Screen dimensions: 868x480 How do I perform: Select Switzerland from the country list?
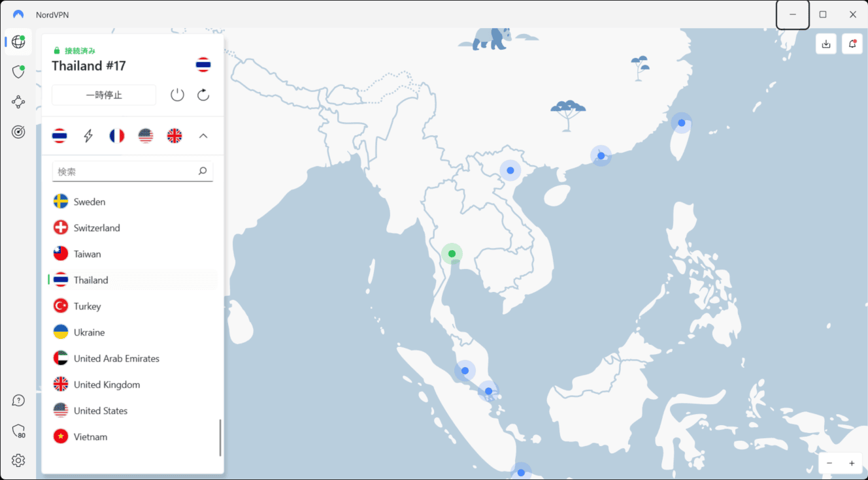133,228
